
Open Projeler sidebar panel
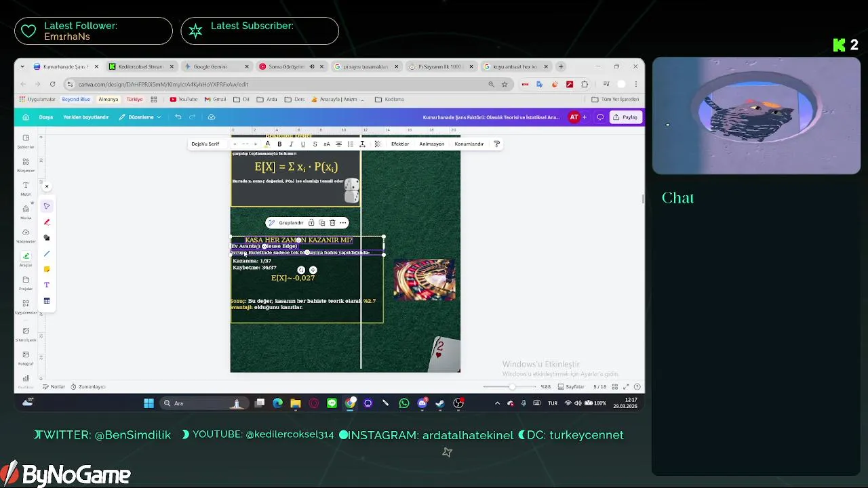26,283
